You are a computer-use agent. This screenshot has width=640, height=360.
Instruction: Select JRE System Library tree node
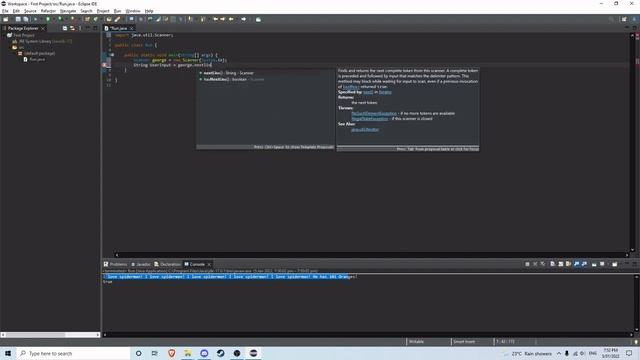pyautogui.click(x=42, y=41)
